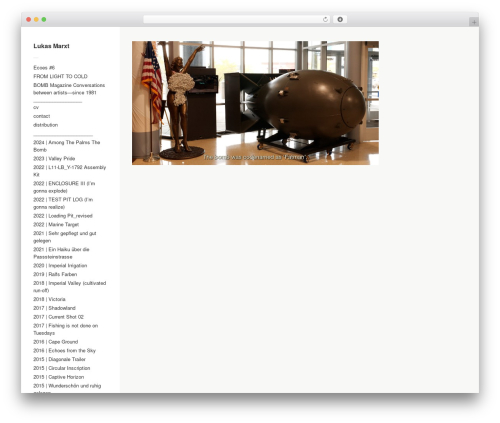Open 2022 Loading Pit_revised project
The image size is (500, 423).
tap(63, 216)
